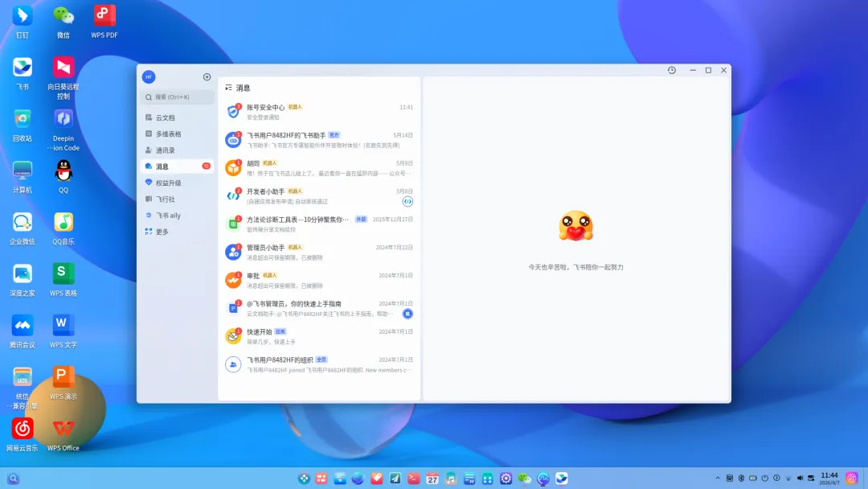The width and height of the screenshot is (868, 489).
Task: Click the HF profile avatar
Action: [x=149, y=77]
